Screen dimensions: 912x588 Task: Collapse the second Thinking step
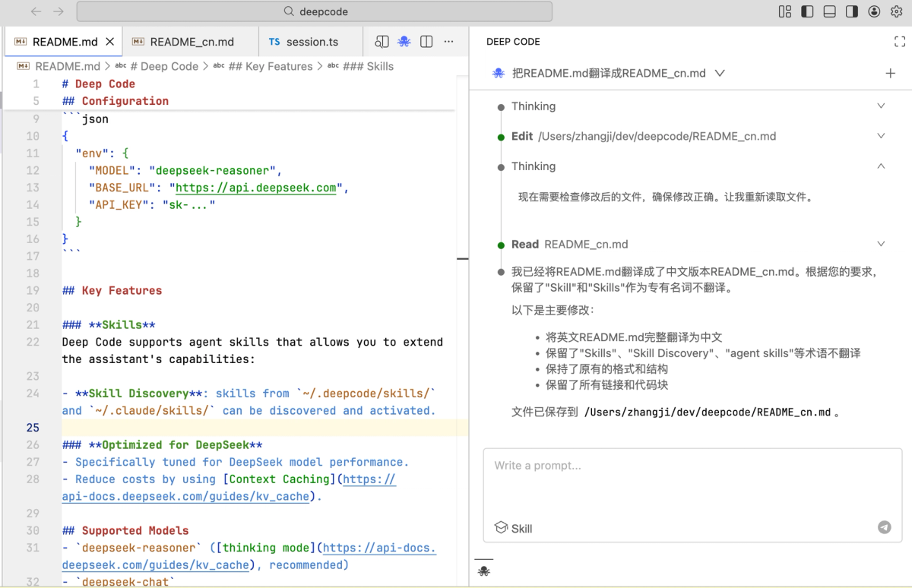(881, 166)
